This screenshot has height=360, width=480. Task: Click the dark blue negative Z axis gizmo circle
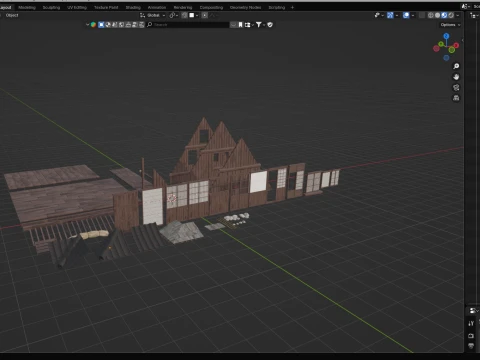446,58
